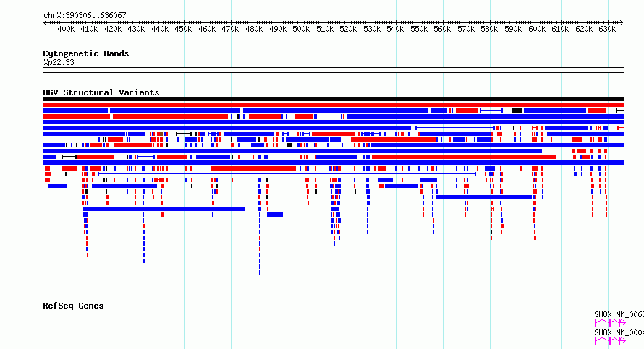
Task: Select blue variant spanning 560k to 598k
Action: [484, 197]
